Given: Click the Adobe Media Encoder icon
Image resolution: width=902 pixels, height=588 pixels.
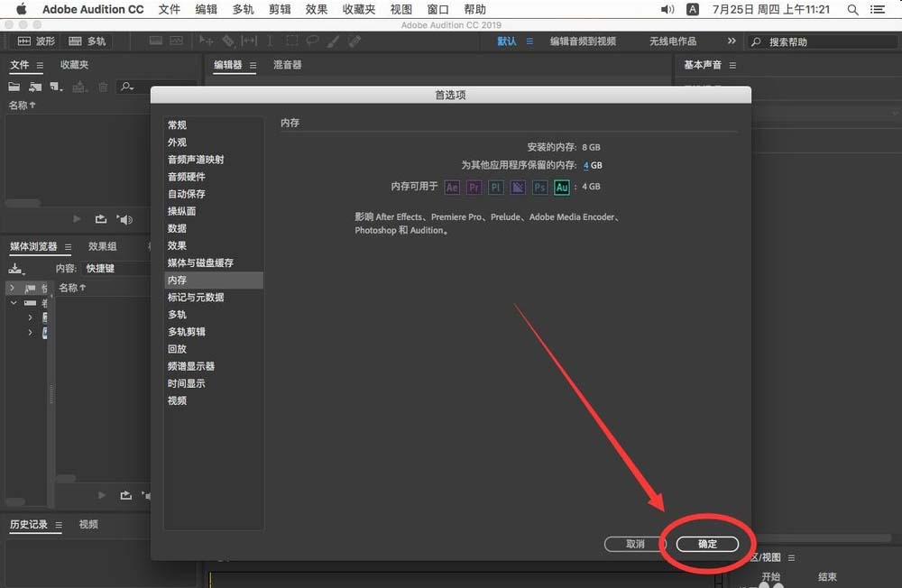Looking at the screenshot, I should [x=518, y=187].
